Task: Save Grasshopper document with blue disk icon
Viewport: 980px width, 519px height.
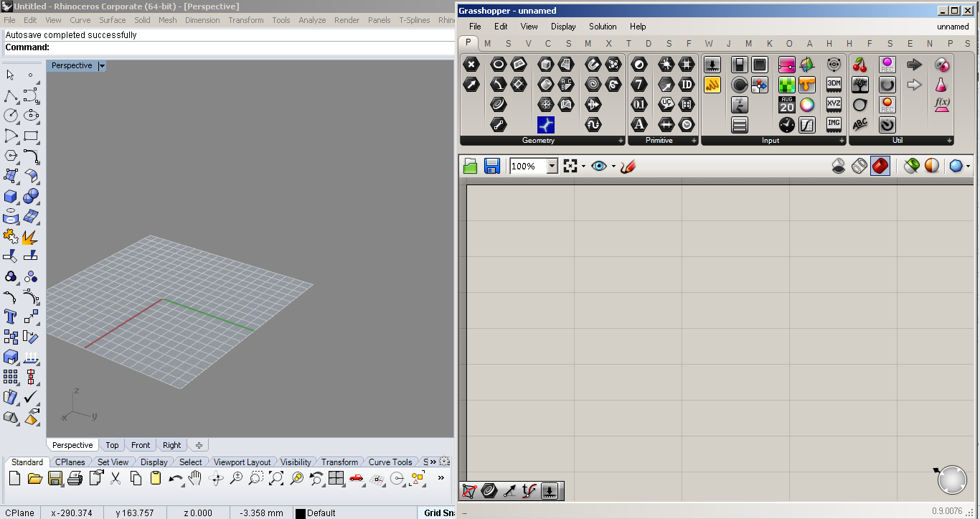Action: coord(492,166)
